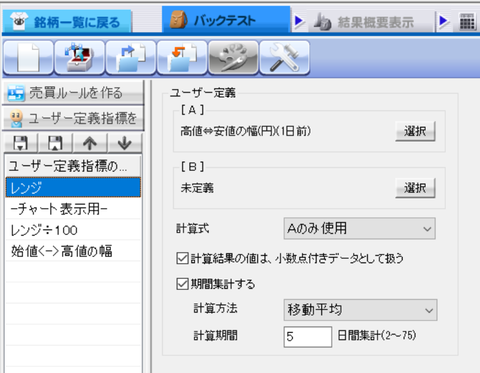
Task: Select -チャート表示用- list row
Action: (x=73, y=209)
